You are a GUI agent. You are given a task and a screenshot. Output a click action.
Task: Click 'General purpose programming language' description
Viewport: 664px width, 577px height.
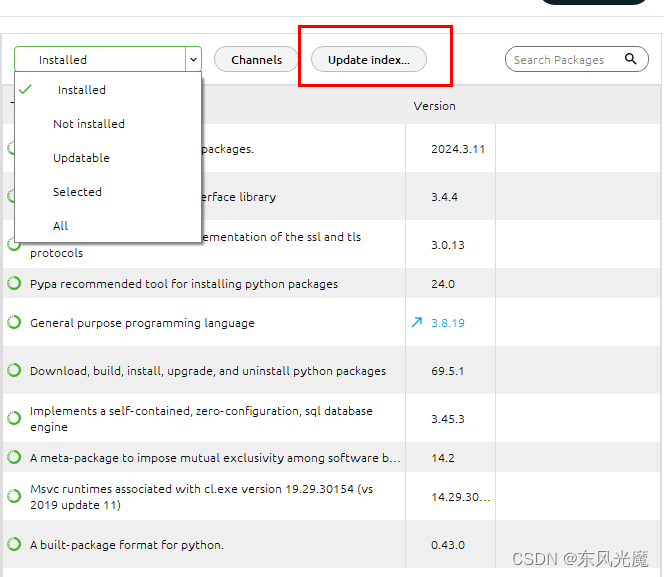pos(142,323)
